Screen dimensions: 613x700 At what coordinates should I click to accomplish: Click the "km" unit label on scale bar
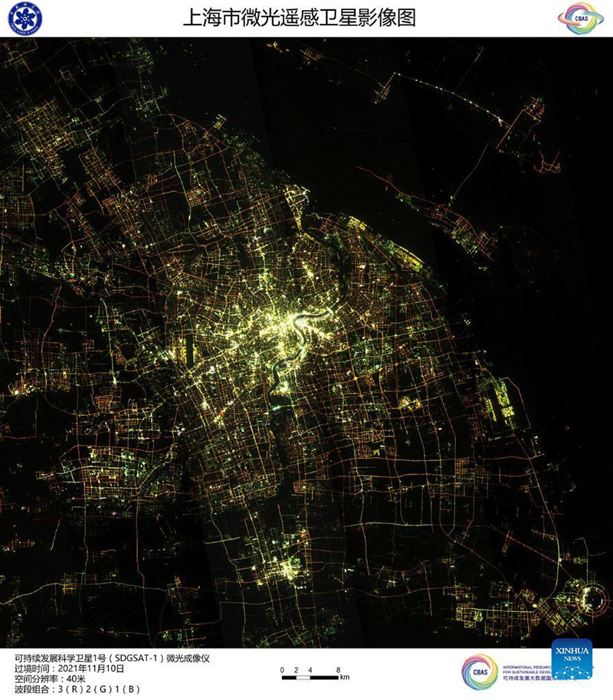(345, 678)
